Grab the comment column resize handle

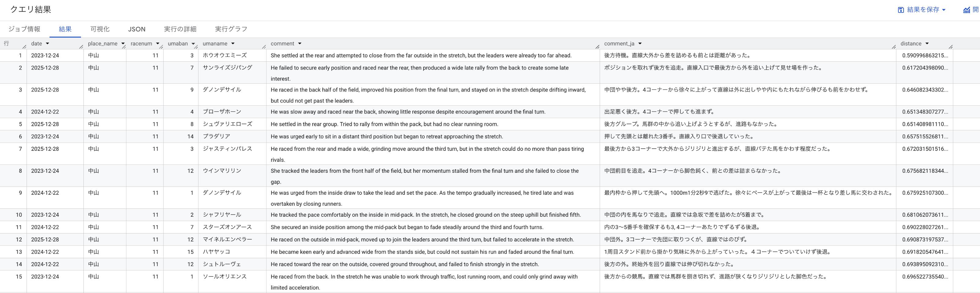597,47
